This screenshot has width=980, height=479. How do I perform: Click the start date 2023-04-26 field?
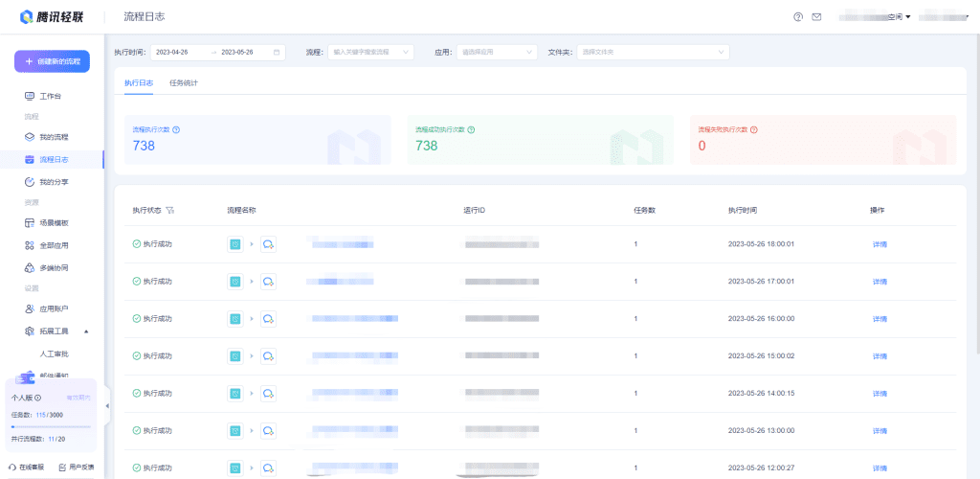click(177, 52)
